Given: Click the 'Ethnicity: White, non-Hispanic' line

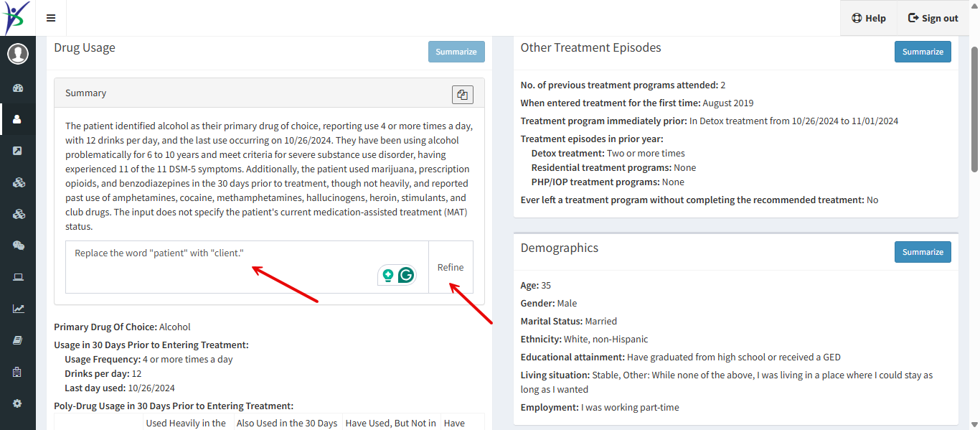Looking at the screenshot, I should pyautogui.click(x=585, y=340).
